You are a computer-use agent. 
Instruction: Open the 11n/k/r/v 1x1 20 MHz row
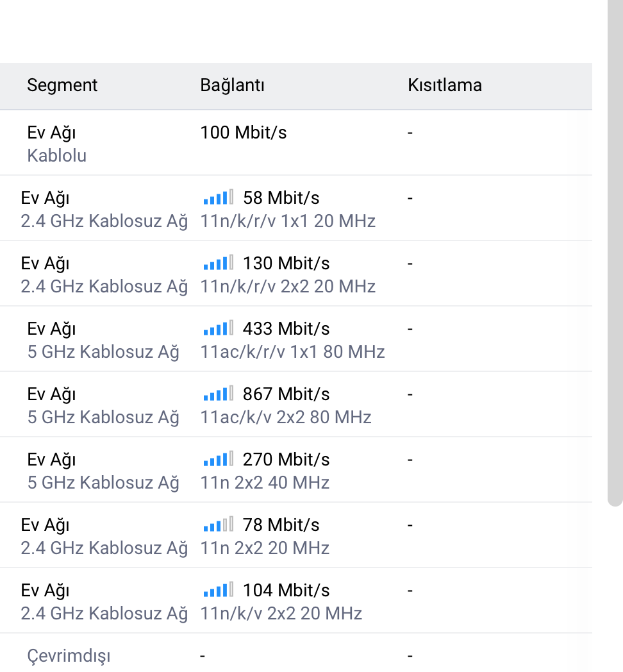[x=296, y=208]
